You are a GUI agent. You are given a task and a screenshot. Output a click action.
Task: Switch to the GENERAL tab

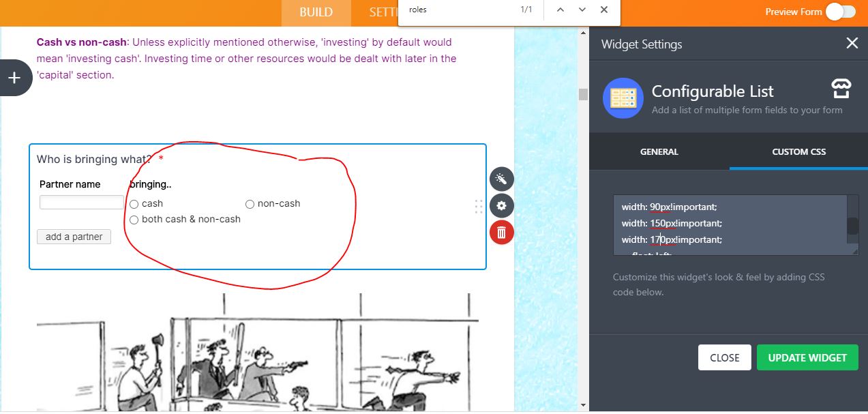[659, 151]
